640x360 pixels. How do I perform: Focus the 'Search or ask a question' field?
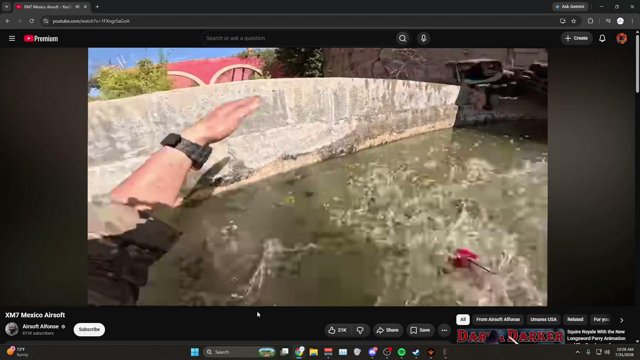click(298, 38)
